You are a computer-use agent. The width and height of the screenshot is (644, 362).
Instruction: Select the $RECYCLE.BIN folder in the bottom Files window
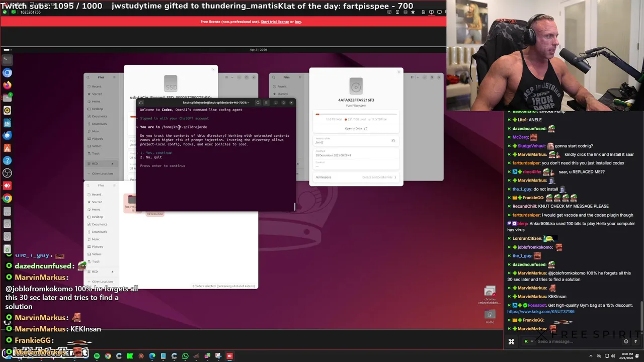pos(130,203)
